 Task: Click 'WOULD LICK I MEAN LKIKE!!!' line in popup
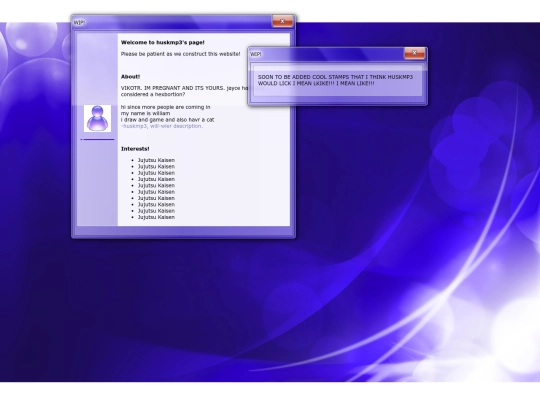coord(316,83)
